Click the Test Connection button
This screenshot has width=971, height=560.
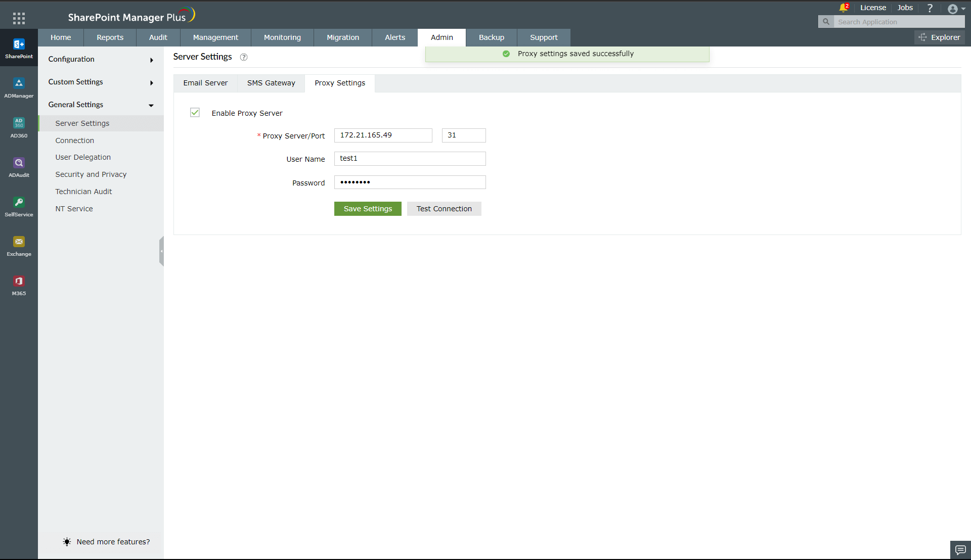coord(444,208)
